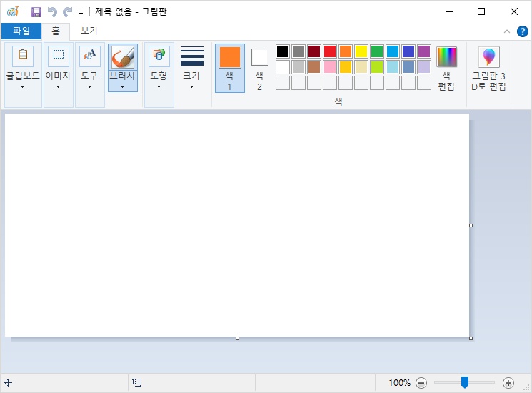
Task: Pick the purple color swatch
Action: [x=424, y=51]
